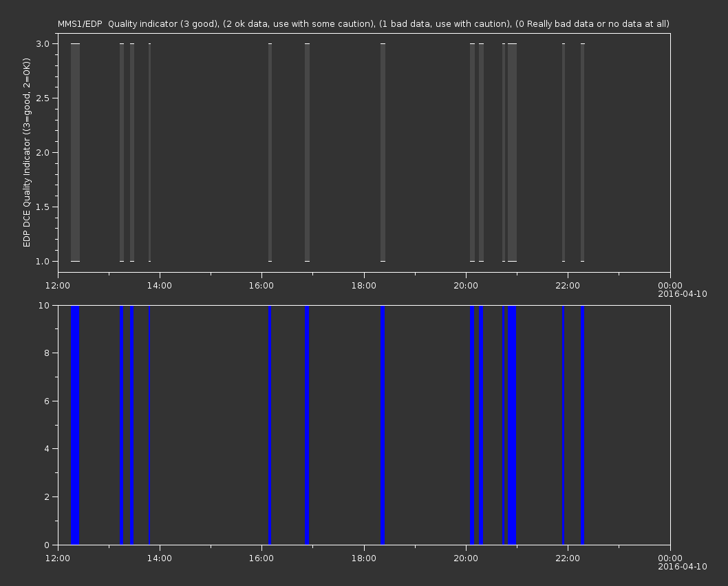Click the 12:00 time label under upper plot
This screenshot has height=586, width=728.
coord(58,285)
